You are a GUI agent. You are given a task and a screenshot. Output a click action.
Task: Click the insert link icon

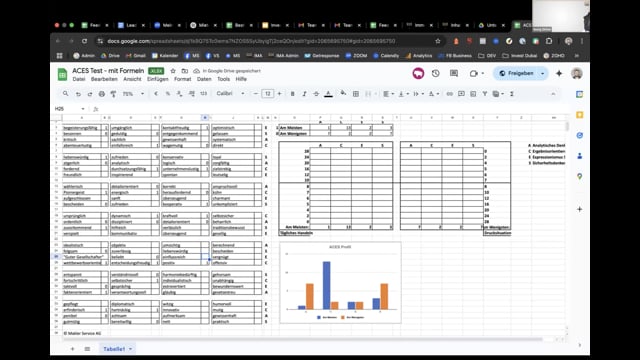pyautogui.click(x=449, y=94)
